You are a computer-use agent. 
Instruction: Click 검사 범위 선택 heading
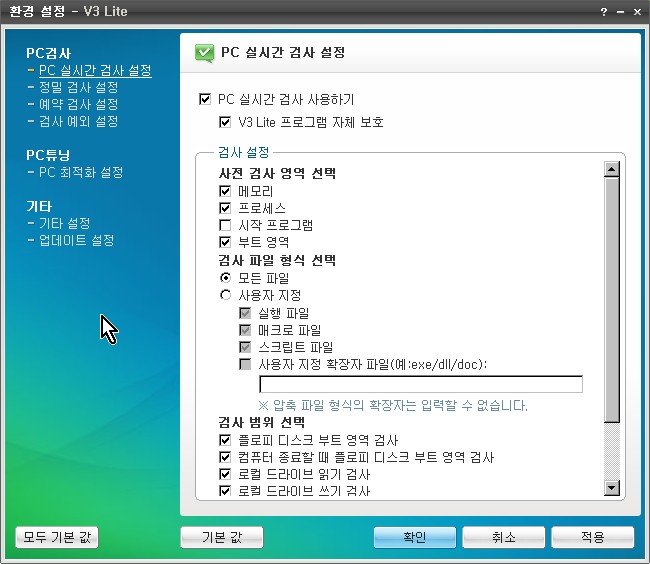coord(262,422)
